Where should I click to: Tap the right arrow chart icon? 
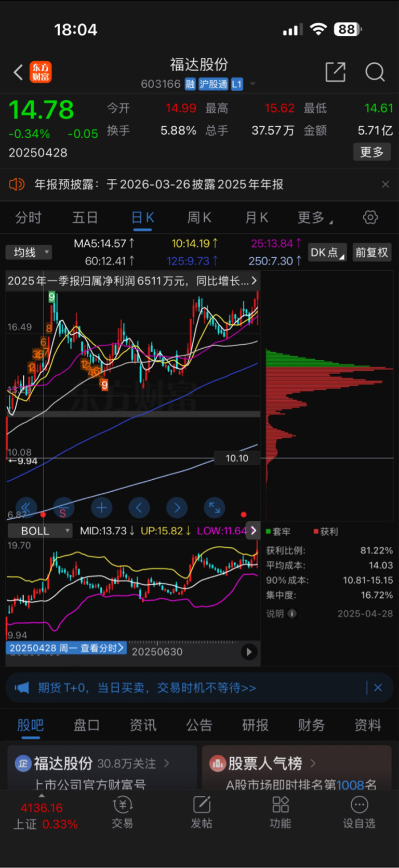point(177,508)
